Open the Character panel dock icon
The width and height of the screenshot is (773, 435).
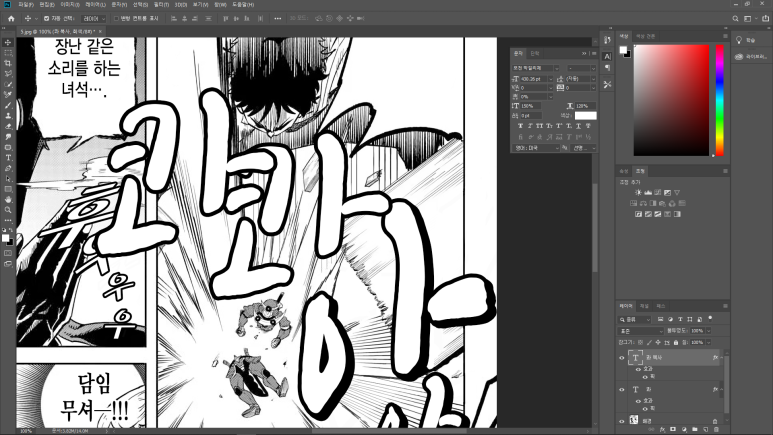pos(607,56)
